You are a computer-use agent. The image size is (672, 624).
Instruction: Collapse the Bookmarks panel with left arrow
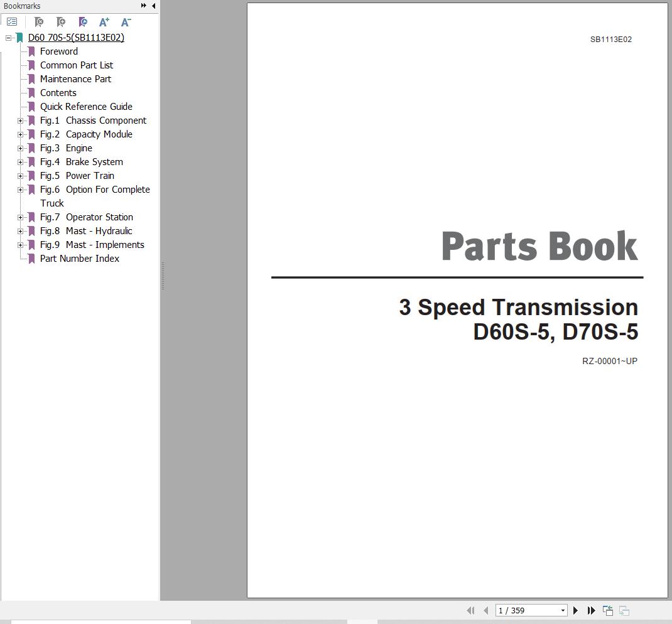[153, 6]
